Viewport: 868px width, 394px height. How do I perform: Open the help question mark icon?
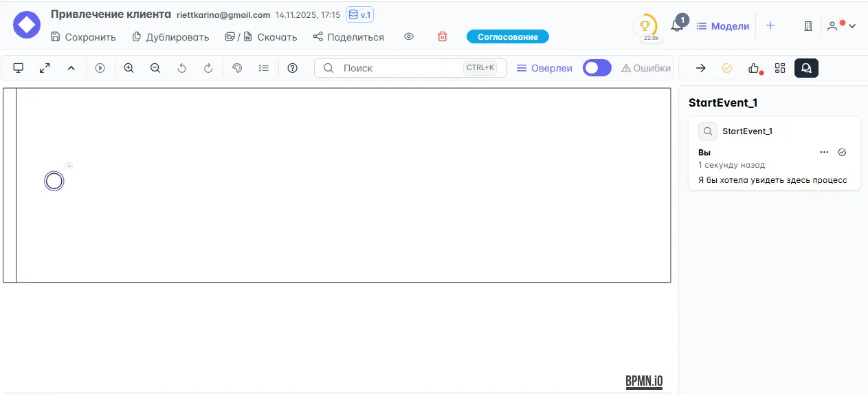pyautogui.click(x=292, y=68)
